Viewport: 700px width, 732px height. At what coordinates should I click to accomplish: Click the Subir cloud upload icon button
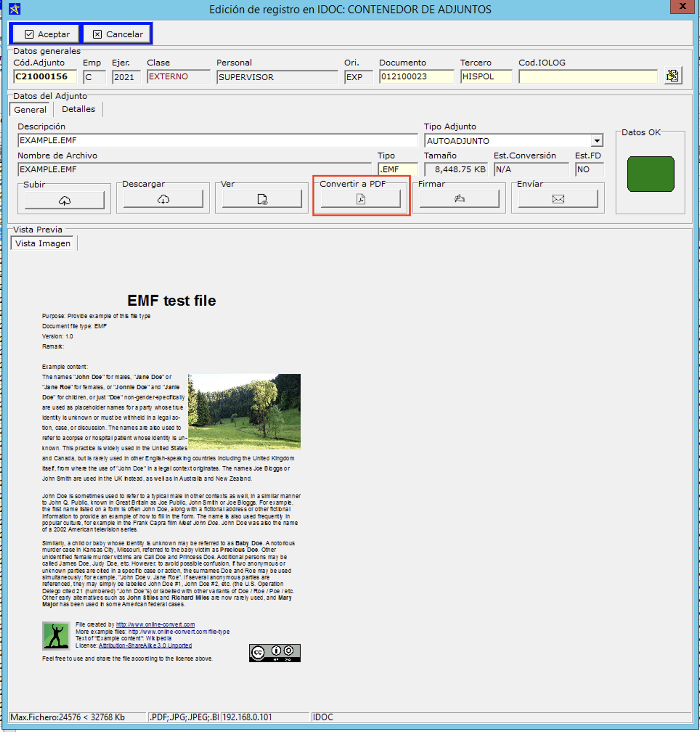click(x=64, y=200)
